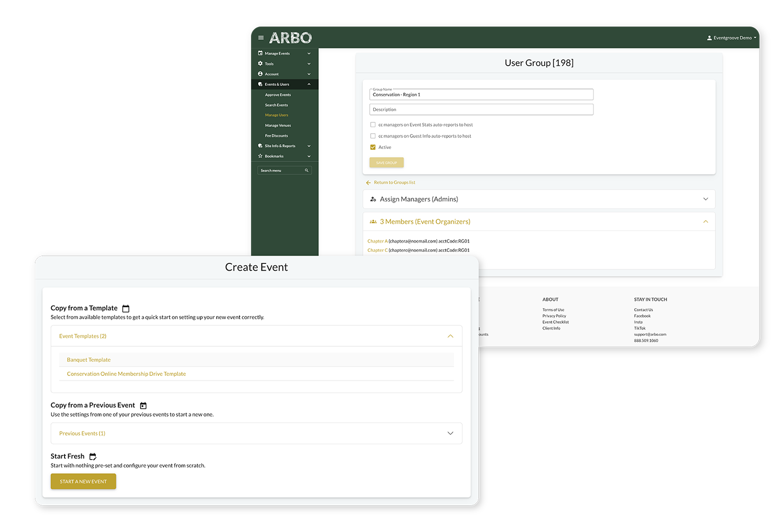Viewport: 781px width, 532px height.
Task: Collapse the Event Templates (2) chevron
Action: point(450,336)
